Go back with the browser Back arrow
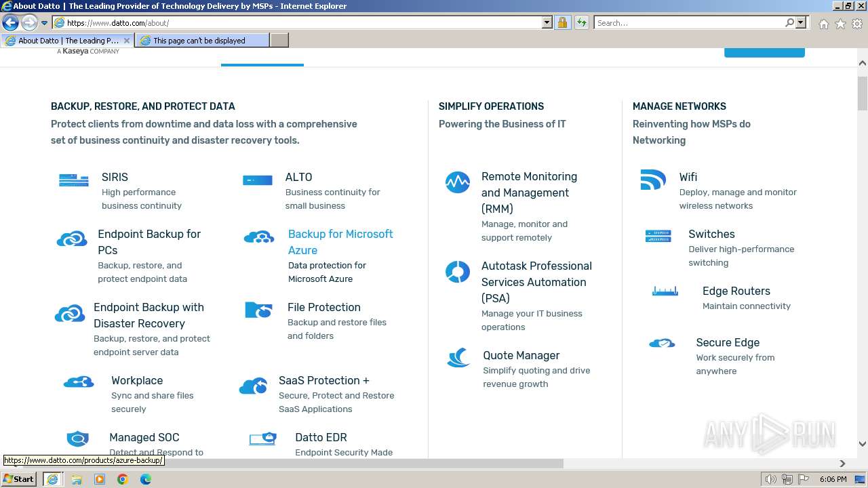Viewport: 868px width, 488px height. point(10,22)
